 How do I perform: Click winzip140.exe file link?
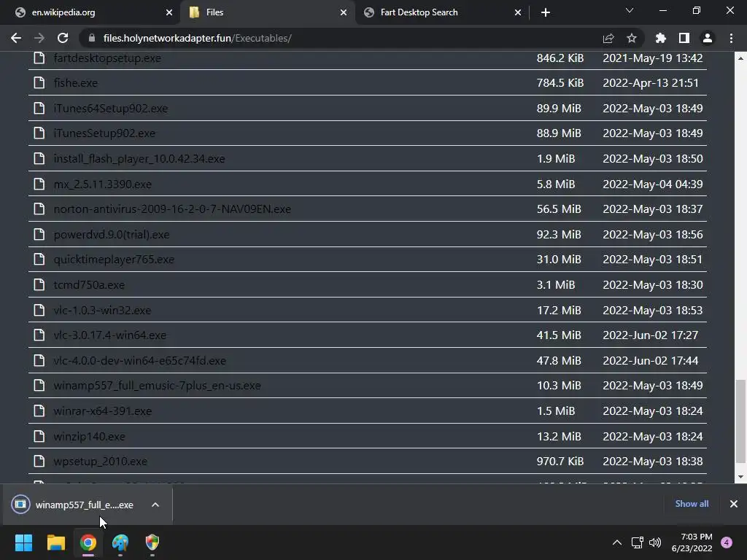coord(89,436)
